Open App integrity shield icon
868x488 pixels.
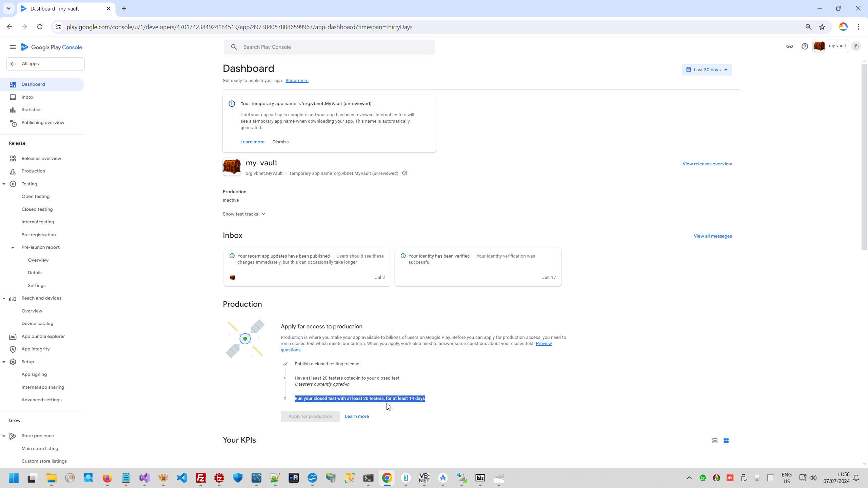[13, 349]
